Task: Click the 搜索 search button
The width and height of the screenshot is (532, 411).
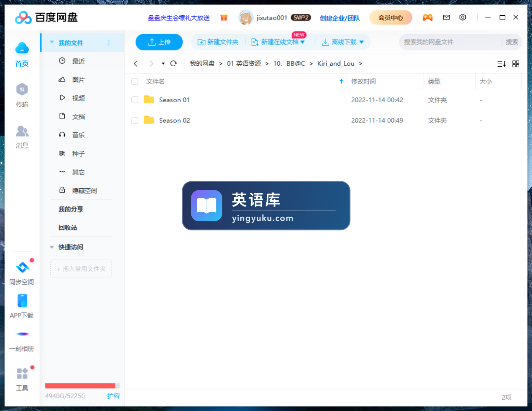Action: tap(512, 42)
